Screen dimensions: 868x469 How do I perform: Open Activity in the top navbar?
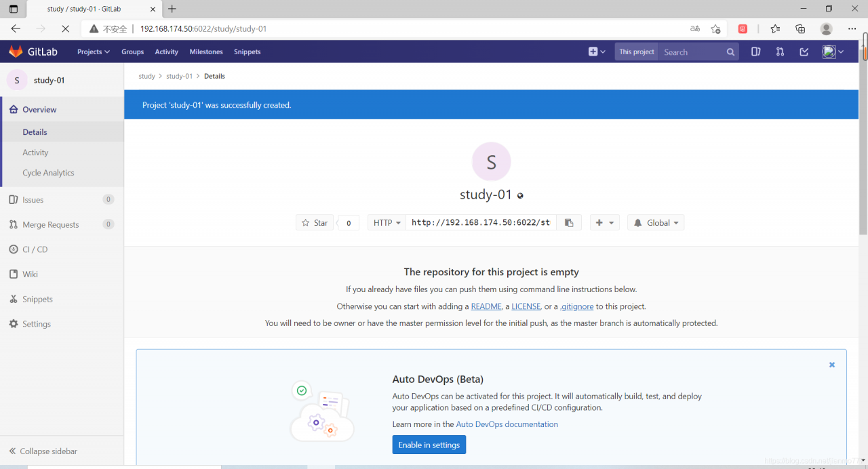pos(166,52)
